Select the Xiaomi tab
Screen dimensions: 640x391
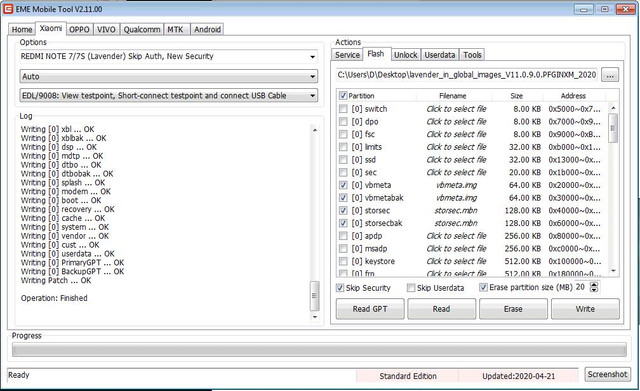pyautogui.click(x=51, y=28)
